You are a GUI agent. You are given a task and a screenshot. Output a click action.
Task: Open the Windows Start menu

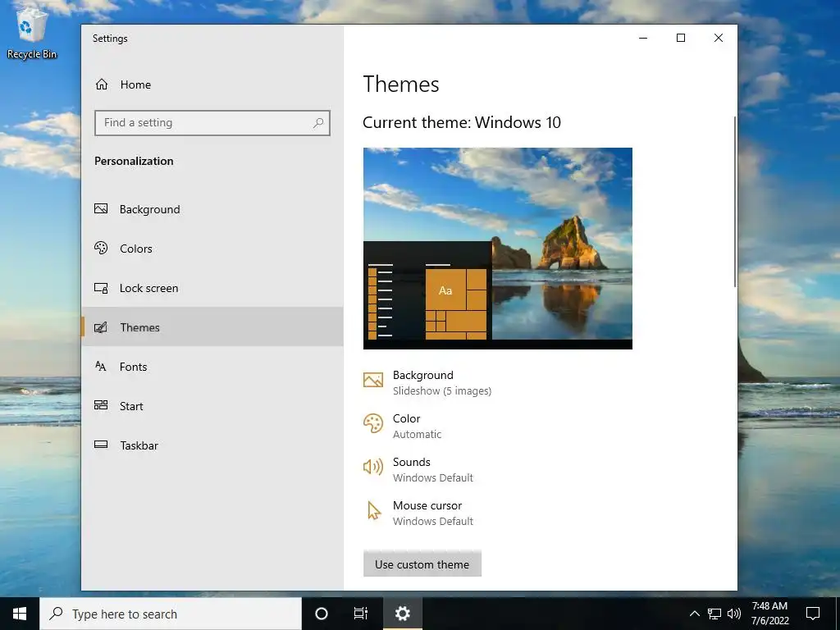(x=20, y=614)
